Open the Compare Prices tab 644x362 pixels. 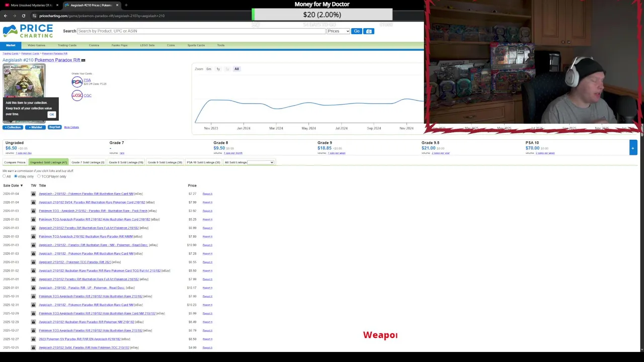(x=15, y=162)
